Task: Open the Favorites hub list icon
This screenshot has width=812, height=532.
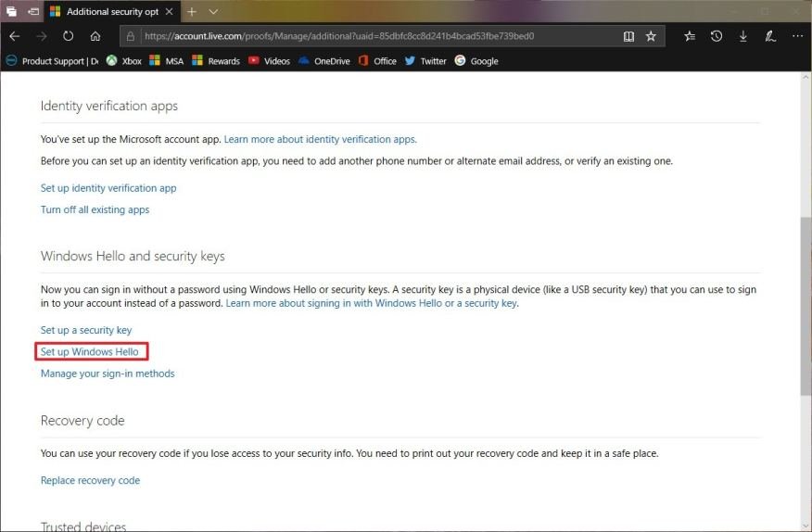Action: [x=690, y=36]
